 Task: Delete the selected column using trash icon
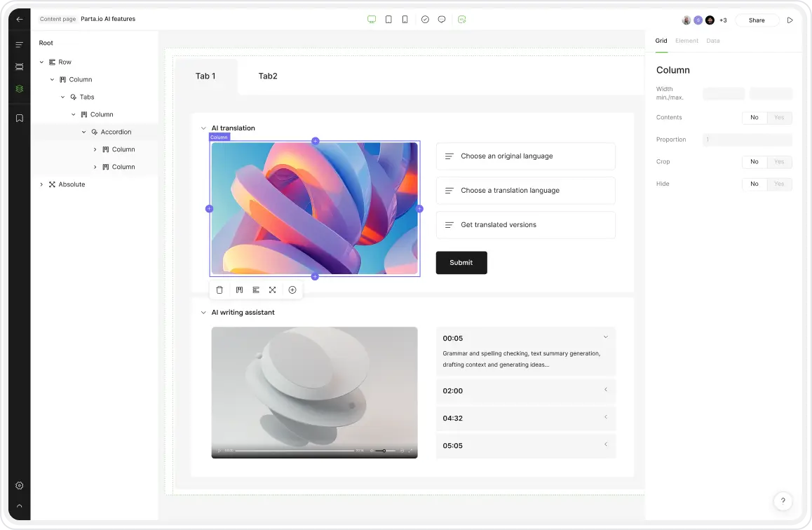pyautogui.click(x=219, y=290)
